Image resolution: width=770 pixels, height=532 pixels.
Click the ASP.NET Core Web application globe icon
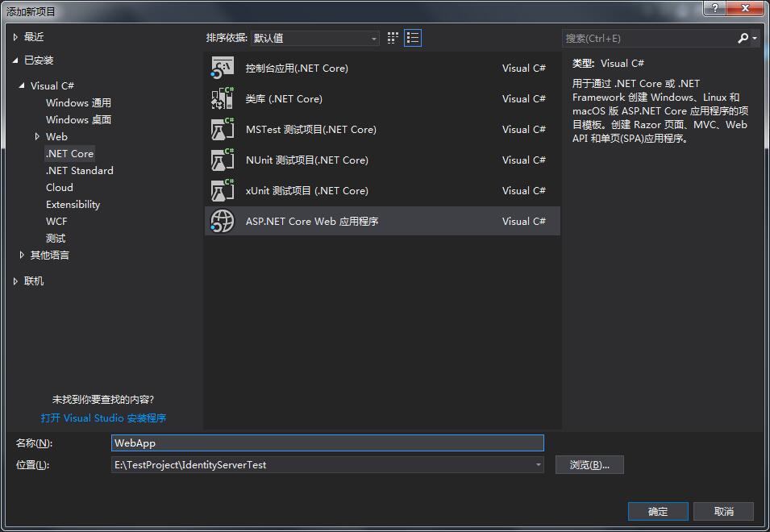223,221
